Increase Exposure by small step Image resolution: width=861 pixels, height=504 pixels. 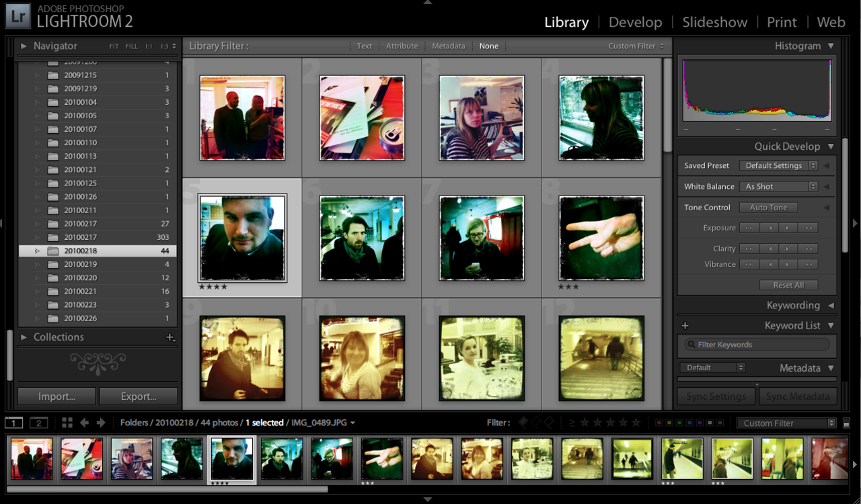788,228
